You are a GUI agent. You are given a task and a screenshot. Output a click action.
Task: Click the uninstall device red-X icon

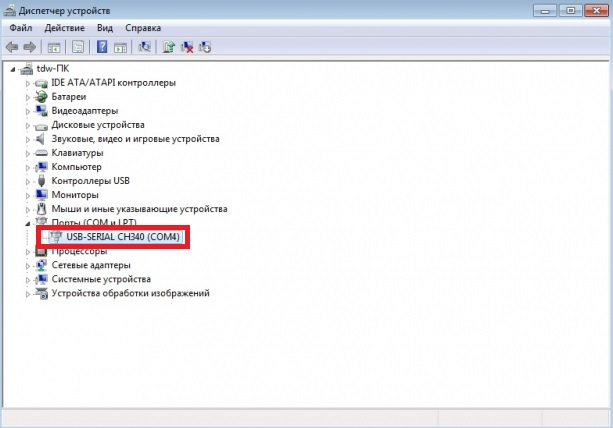(187, 47)
